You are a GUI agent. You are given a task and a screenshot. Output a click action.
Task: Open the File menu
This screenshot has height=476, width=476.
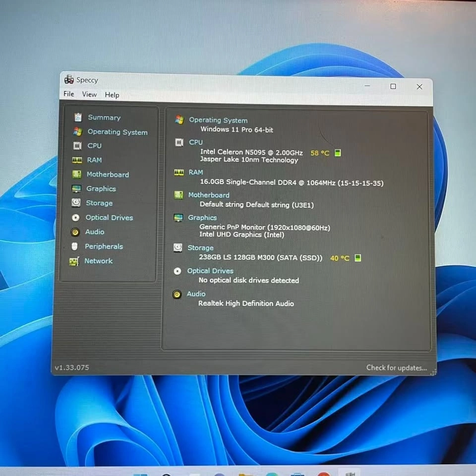(x=69, y=94)
